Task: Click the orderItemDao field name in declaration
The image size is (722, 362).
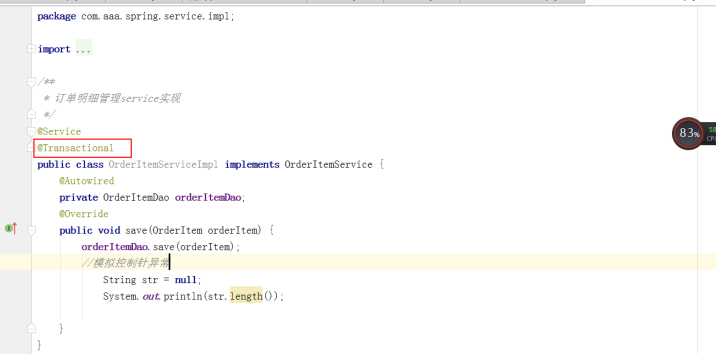Action: 208,197
